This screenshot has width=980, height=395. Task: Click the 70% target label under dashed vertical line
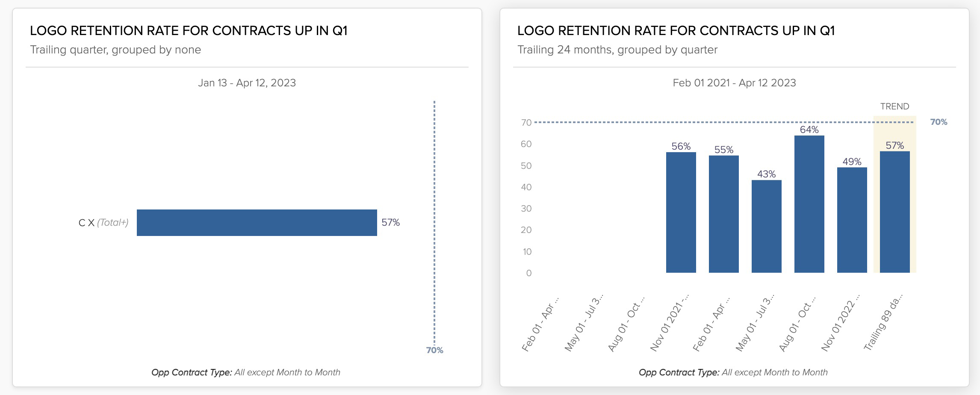434,350
